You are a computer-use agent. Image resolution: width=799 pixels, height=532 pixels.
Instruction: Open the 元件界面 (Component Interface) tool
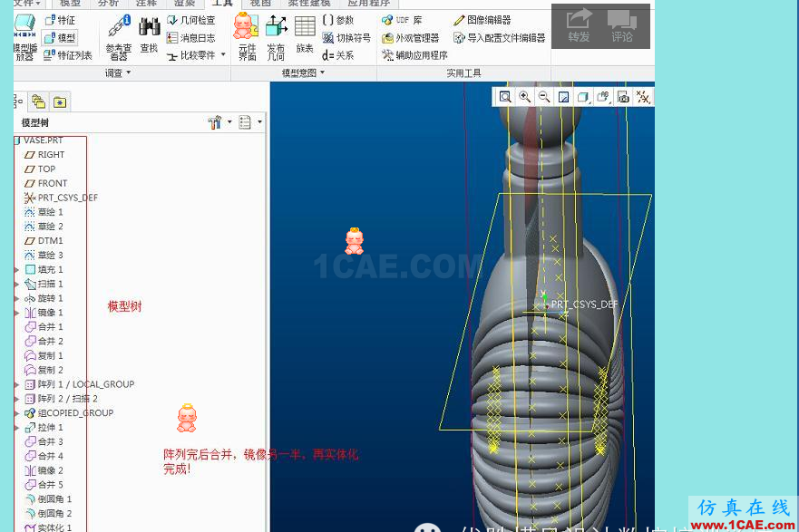[247, 38]
